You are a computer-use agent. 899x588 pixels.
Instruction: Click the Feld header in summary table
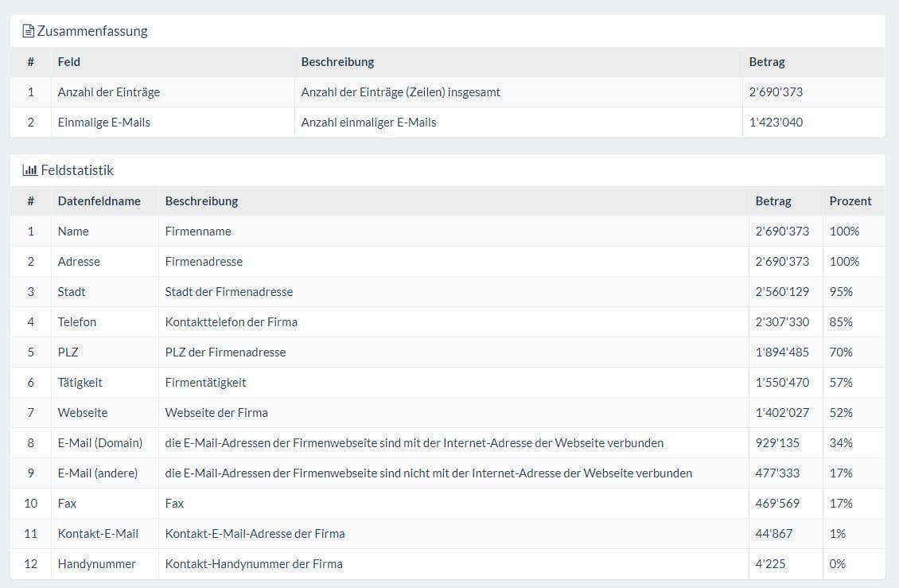click(x=69, y=61)
